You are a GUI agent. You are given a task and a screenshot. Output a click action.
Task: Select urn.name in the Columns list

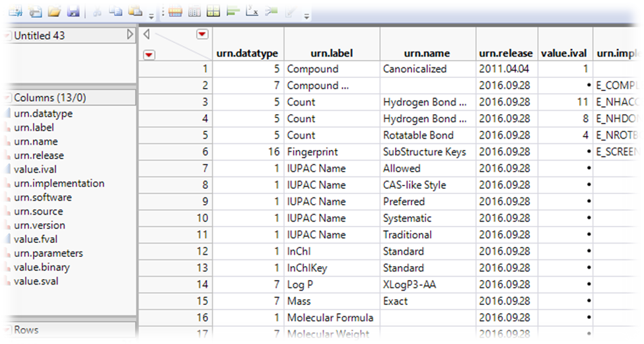(36, 141)
